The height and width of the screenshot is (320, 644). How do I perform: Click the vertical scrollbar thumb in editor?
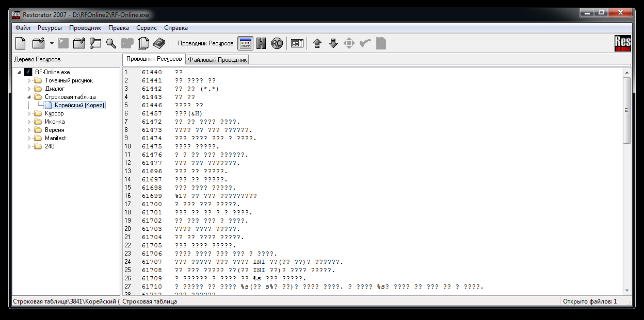coord(626,110)
